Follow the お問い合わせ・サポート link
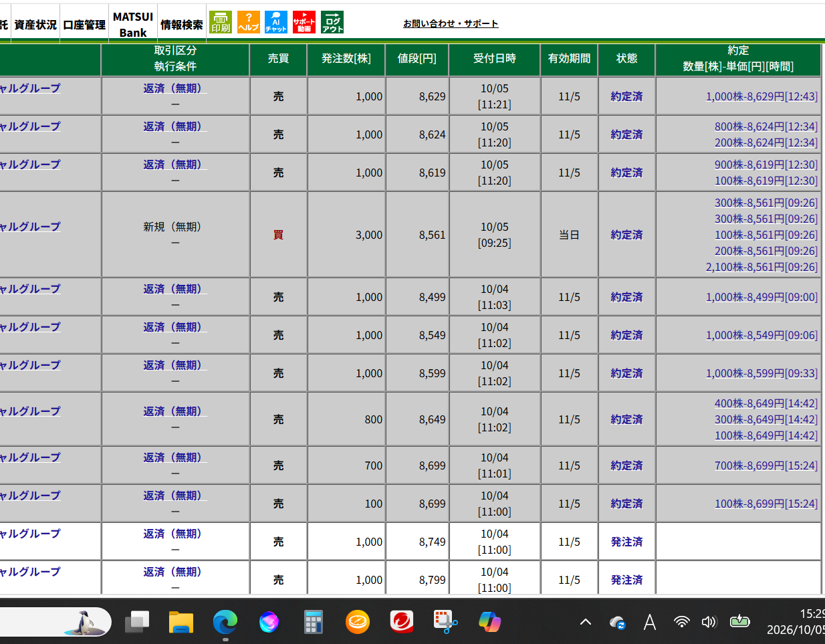The image size is (825, 644). pyautogui.click(x=451, y=23)
